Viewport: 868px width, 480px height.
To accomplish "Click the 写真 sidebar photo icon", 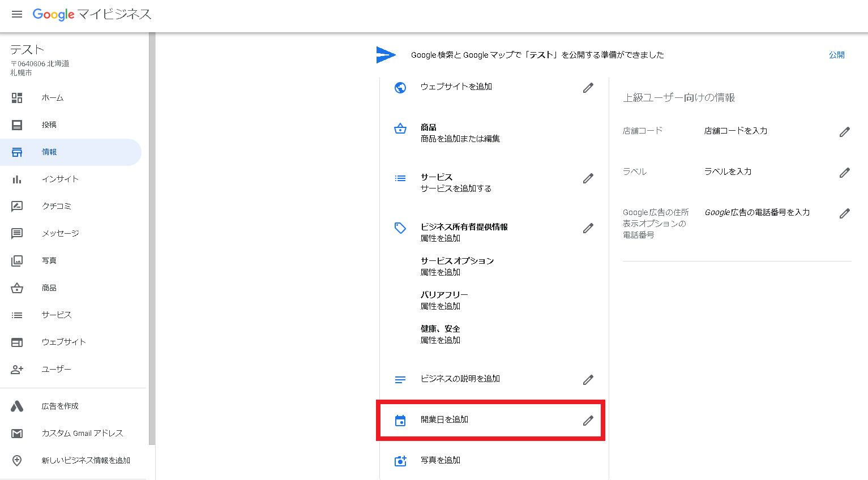I will pos(17,261).
